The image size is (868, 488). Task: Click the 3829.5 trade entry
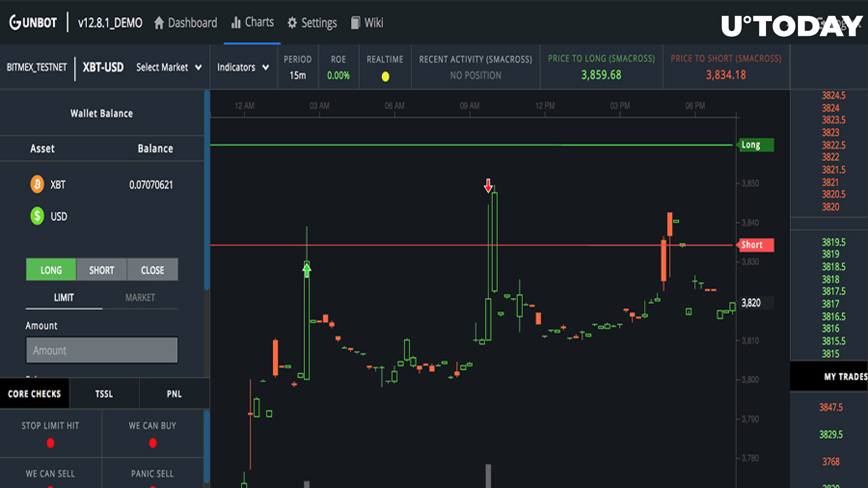(x=831, y=434)
